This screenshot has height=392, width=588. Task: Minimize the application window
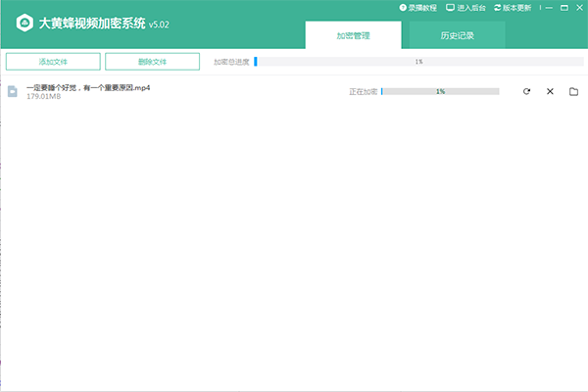click(x=547, y=8)
